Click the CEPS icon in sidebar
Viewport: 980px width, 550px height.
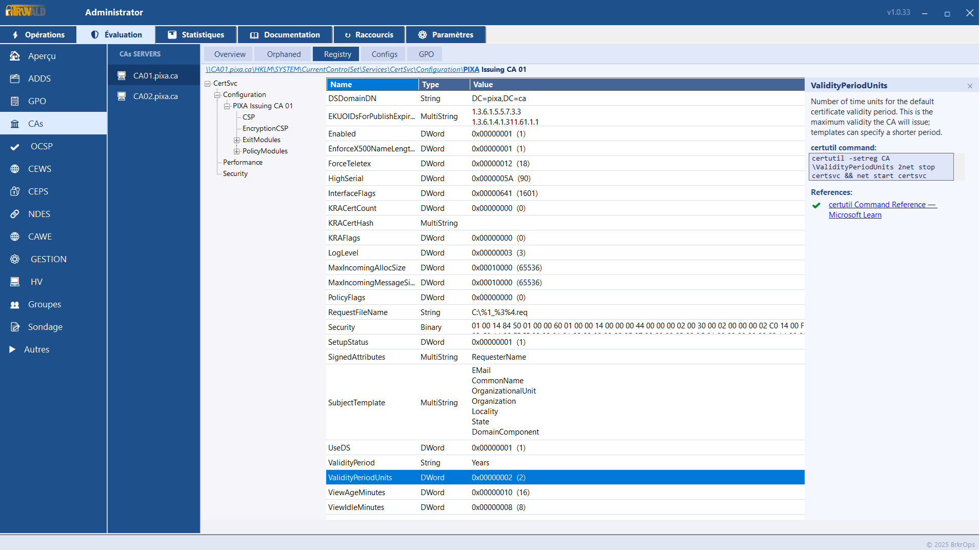click(15, 191)
